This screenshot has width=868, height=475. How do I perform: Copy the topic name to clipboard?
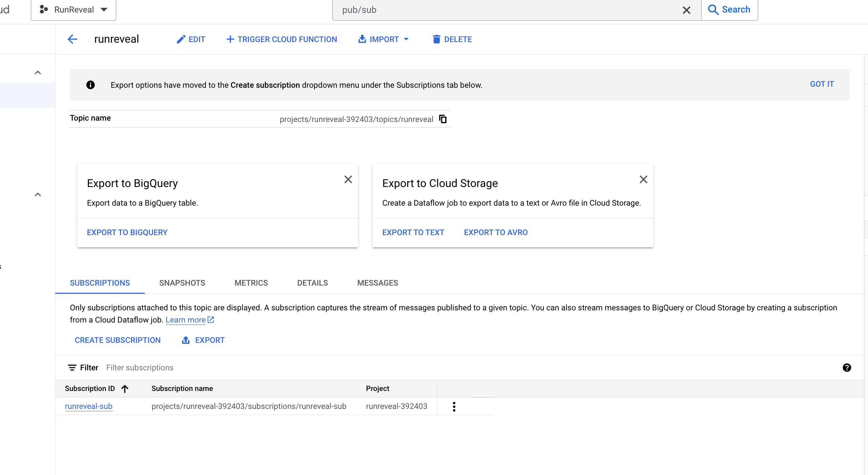click(x=443, y=119)
